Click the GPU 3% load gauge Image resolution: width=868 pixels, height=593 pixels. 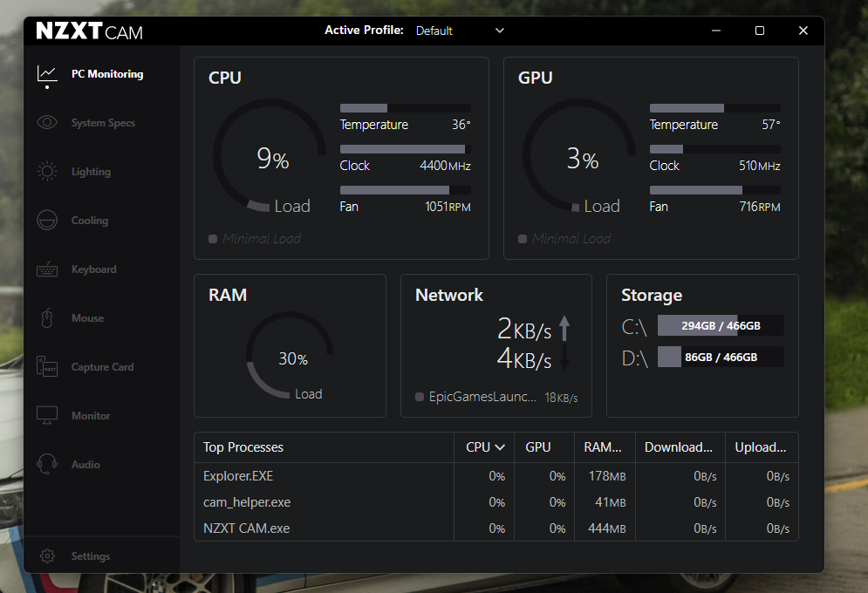pyautogui.click(x=579, y=157)
